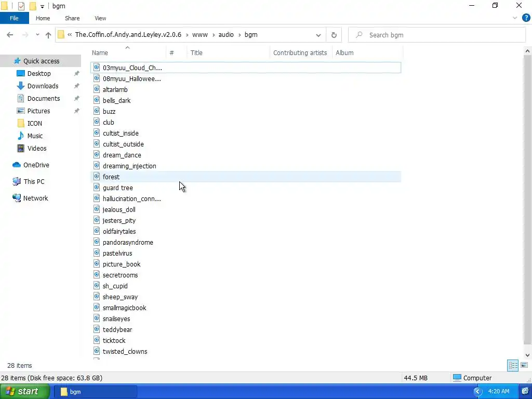Go up one folder level arrow
Image resolution: width=532 pixels, height=399 pixels.
click(48, 35)
